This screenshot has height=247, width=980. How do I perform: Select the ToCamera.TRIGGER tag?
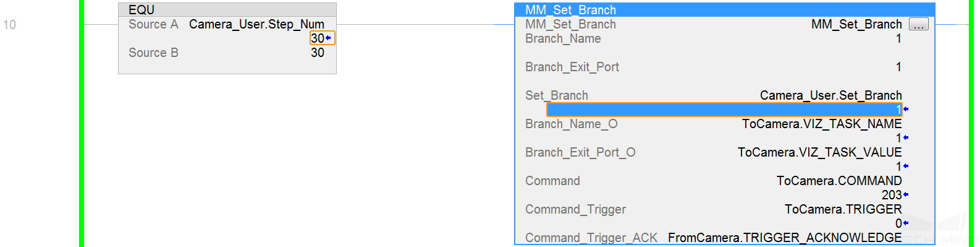coord(843,209)
